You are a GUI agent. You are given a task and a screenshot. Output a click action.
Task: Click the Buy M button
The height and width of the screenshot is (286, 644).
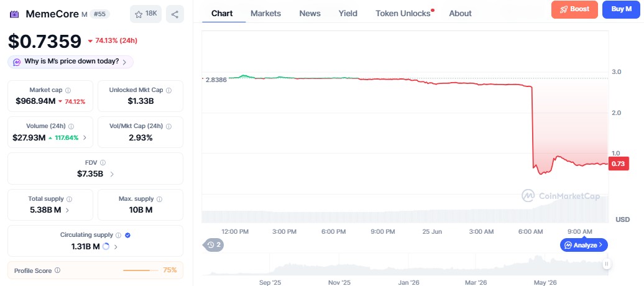point(621,9)
